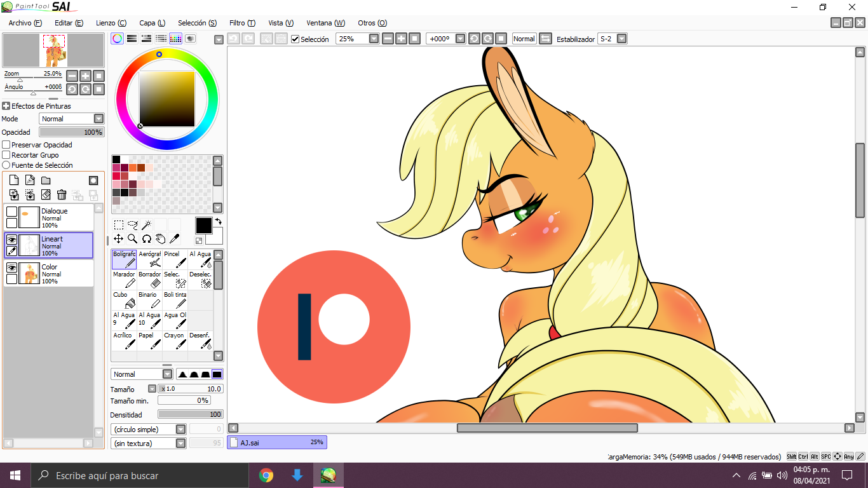Open the Vista menu

(x=281, y=23)
